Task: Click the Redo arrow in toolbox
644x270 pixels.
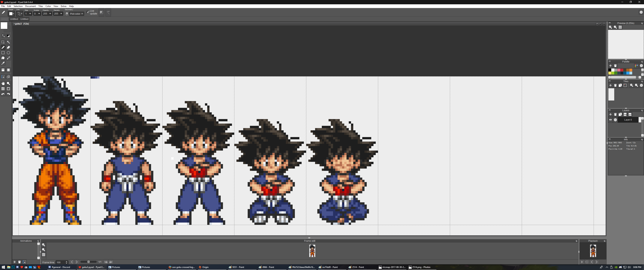Action: 8,94
